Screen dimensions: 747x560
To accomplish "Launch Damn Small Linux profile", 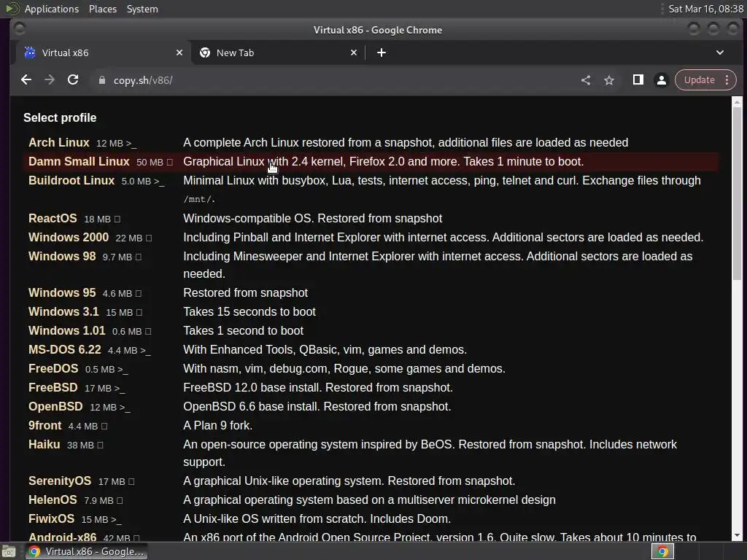I will tap(79, 161).
